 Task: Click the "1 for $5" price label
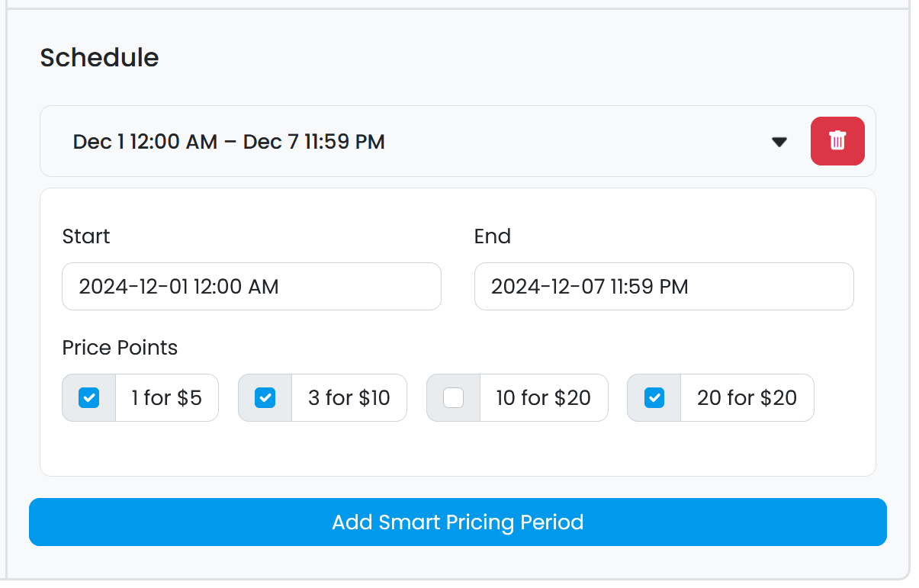point(166,398)
